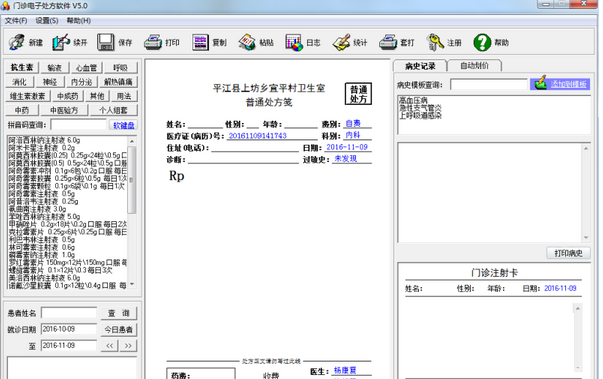603x379 pixels.
Task: Switch to the 病史记录 tab
Action: click(x=420, y=66)
